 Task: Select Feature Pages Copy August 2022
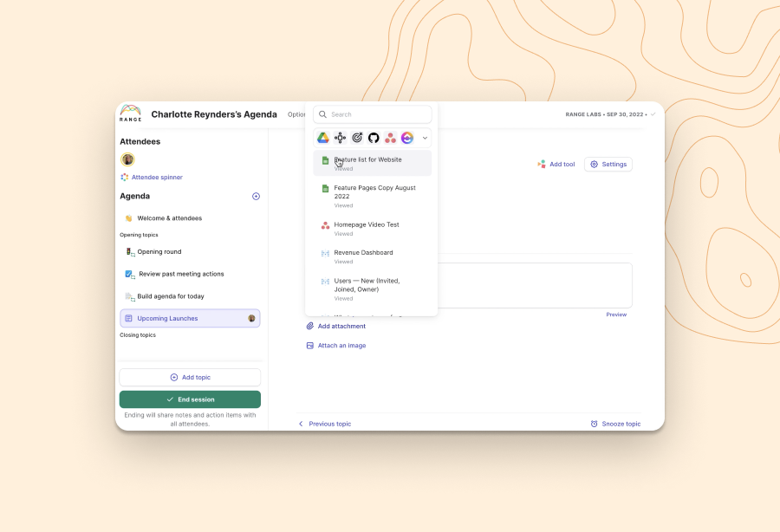coord(372,196)
